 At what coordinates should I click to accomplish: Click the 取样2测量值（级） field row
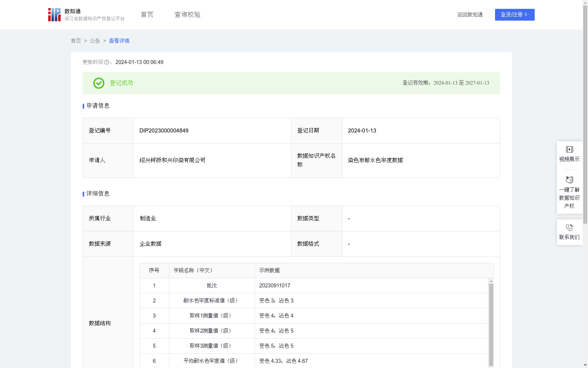[x=314, y=331]
